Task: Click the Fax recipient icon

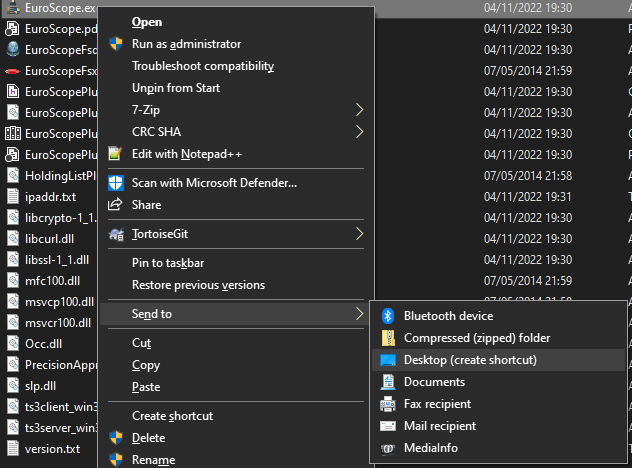Action: coord(387,404)
